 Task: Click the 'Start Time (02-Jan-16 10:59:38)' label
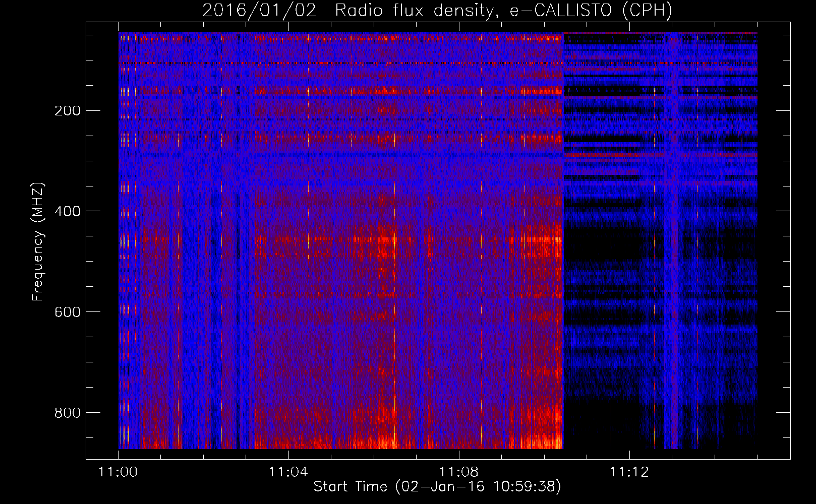pos(437,487)
